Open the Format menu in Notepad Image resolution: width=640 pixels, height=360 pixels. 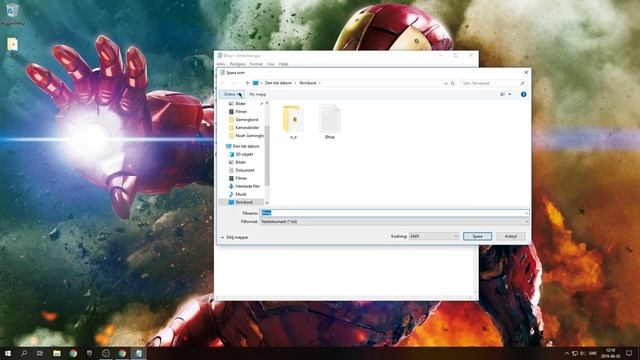point(256,64)
